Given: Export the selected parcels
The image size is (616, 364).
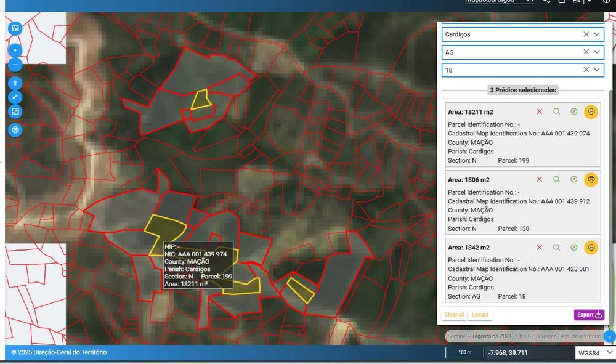Looking at the screenshot, I should coord(589,315).
